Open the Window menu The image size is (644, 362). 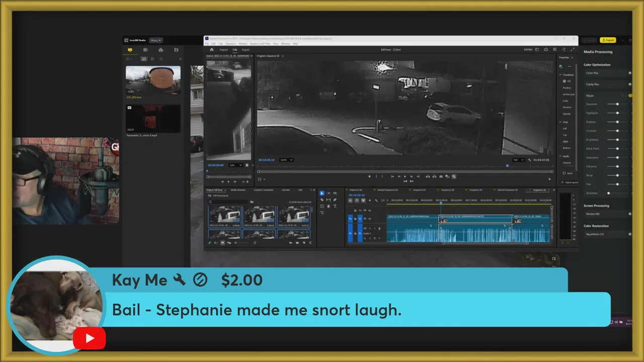285,44
